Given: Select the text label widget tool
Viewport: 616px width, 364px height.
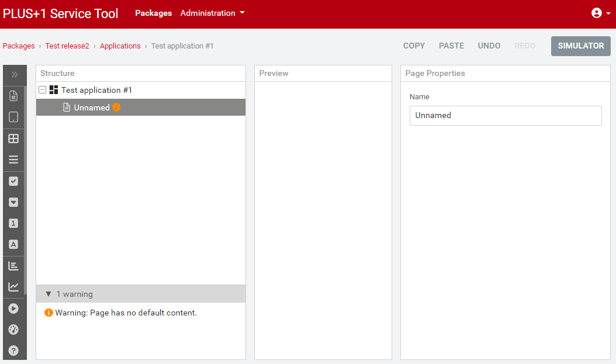Looking at the screenshot, I should [14, 244].
